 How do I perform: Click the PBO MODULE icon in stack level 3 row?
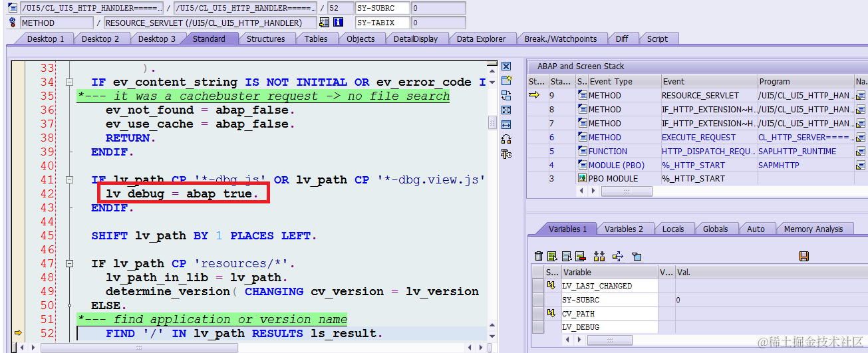582,179
